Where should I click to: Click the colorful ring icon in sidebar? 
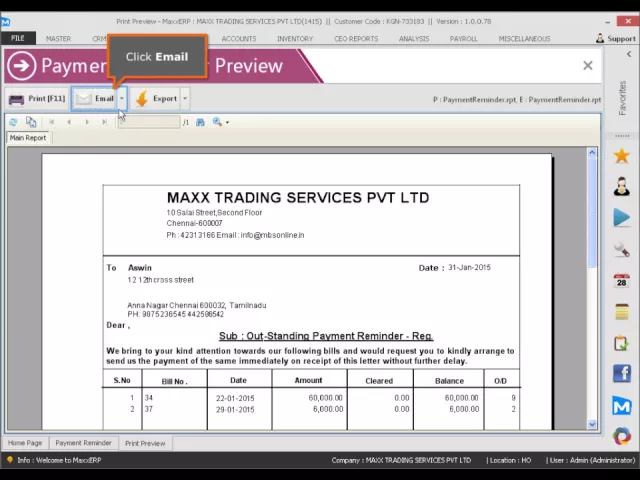pos(622,436)
